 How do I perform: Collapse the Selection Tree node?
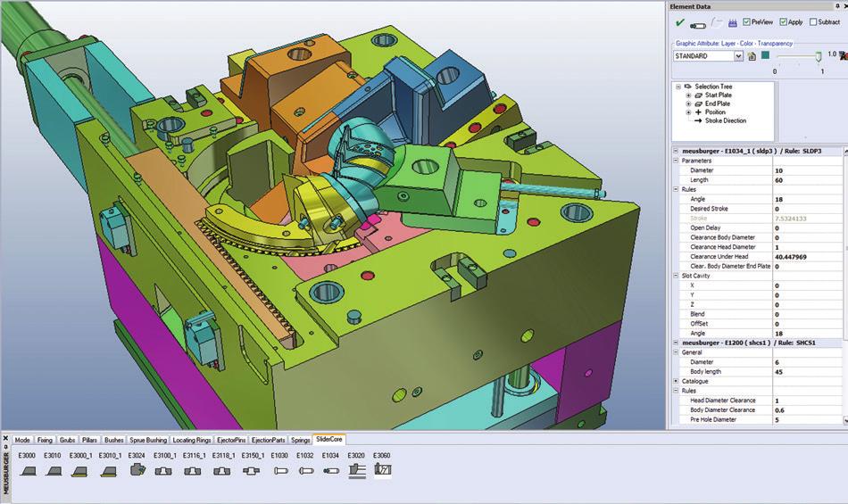click(x=678, y=87)
